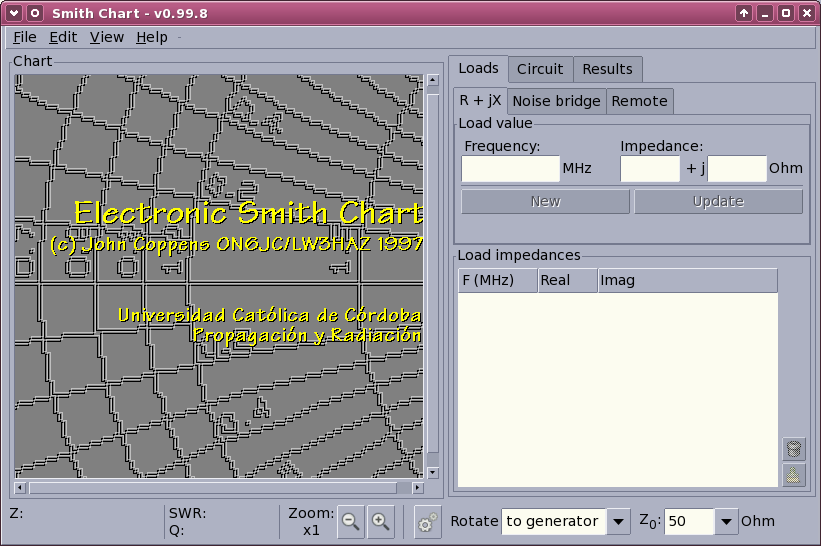Click the chart vertical scrollbar track
This screenshot has width=821, height=546.
tap(432, 276)
